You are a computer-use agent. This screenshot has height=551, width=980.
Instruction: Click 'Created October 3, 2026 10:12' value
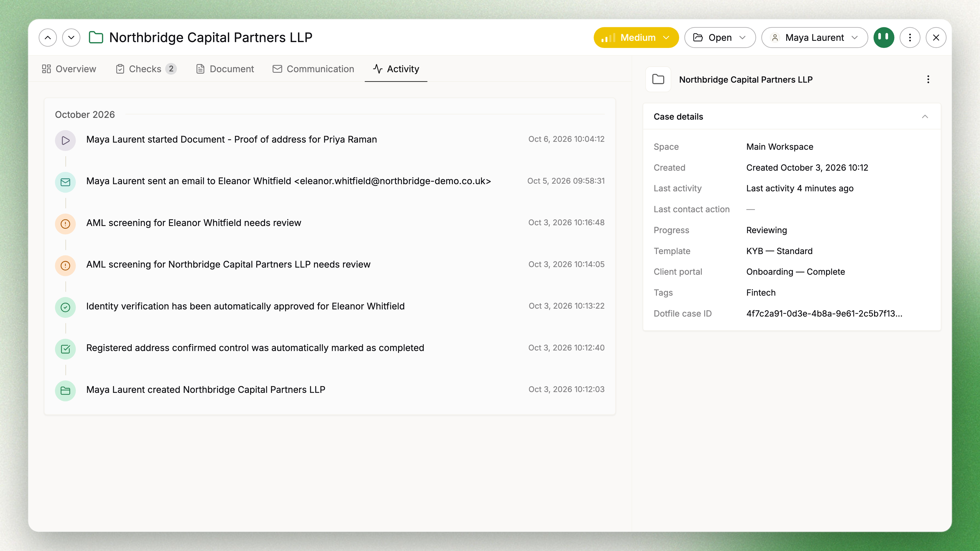tap(807, 168)
